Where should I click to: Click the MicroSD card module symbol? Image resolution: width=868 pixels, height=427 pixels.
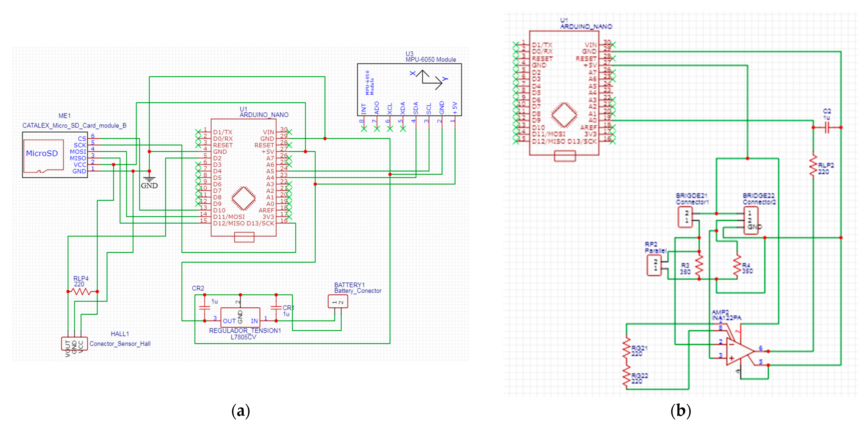pyautogui.click(x=43, y=155)
